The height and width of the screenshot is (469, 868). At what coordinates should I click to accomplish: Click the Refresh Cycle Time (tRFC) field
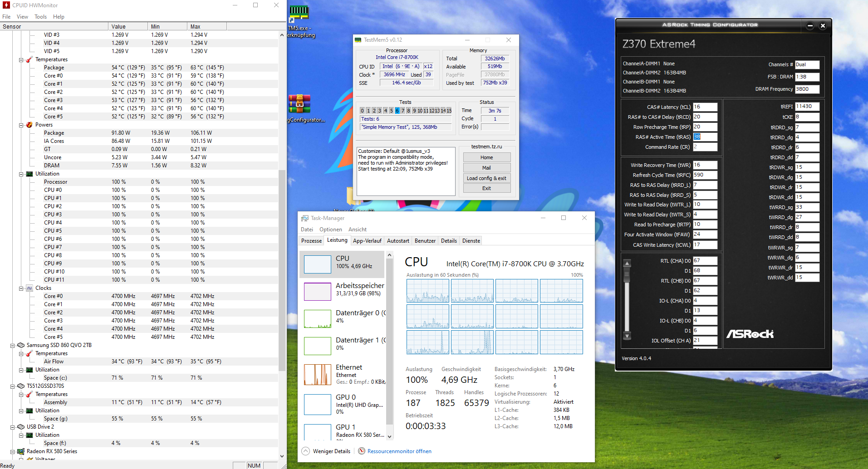[x=705, y=175]
